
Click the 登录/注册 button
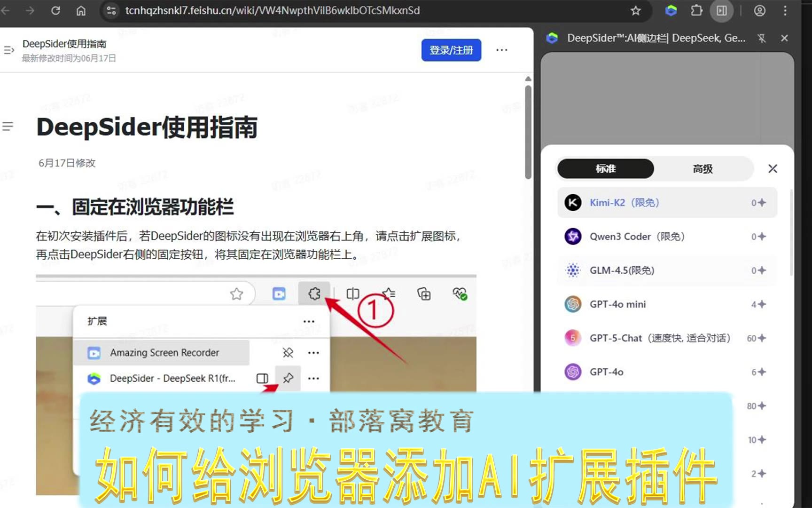point(451,50)
